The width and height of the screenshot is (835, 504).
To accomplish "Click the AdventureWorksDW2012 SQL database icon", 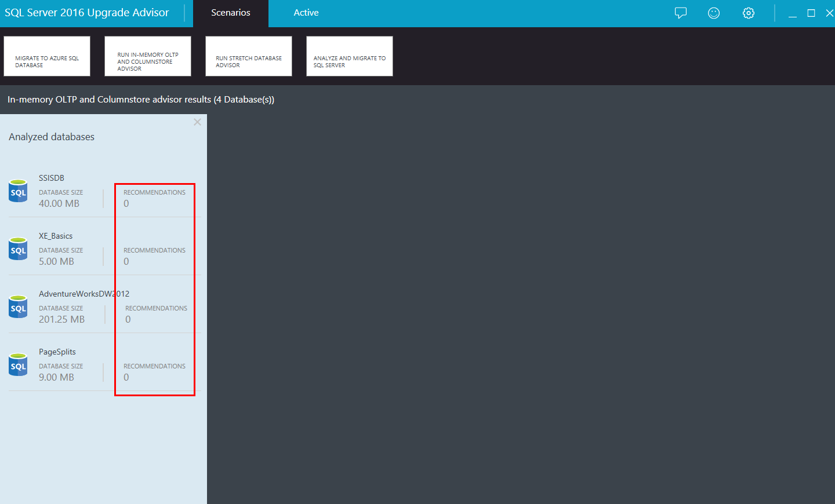I will [18, 307].
